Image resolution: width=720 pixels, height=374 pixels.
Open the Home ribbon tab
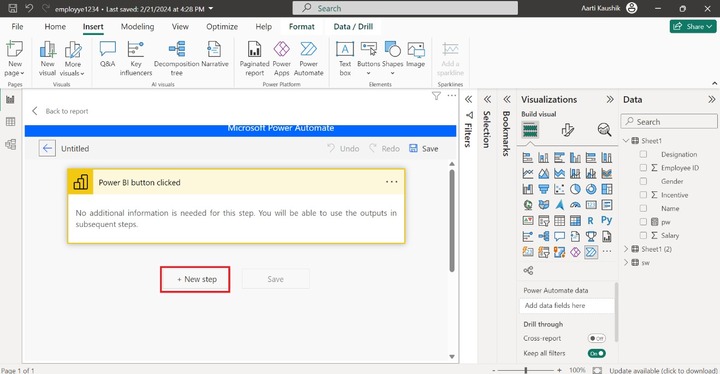55,27
